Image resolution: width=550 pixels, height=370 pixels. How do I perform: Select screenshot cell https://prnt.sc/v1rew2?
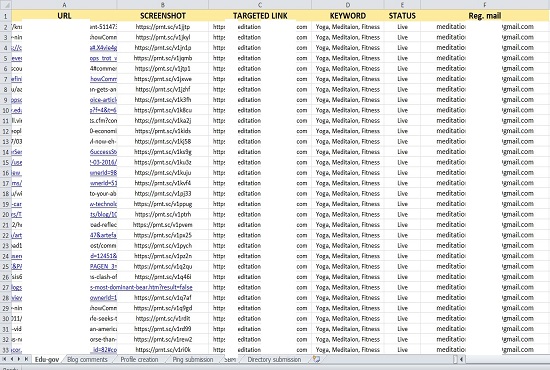coord(162,339)
